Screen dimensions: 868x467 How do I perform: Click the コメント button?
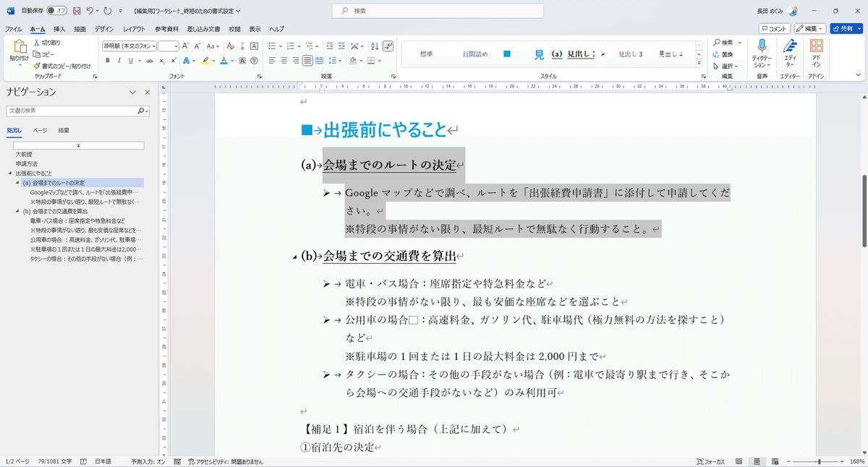tap(774, 28)
